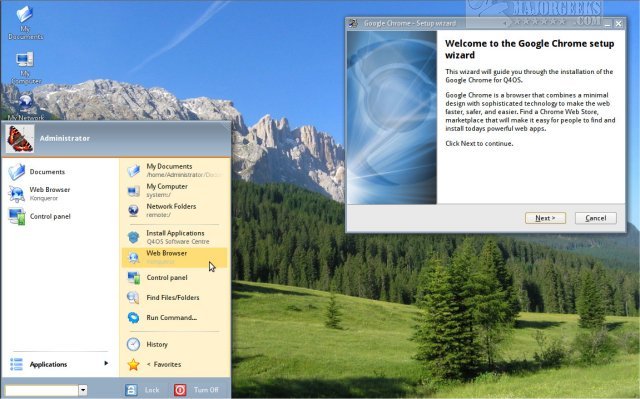Viewport: 640px width, 399px height.
Task: Open the search box dropdown arrow
Action: [x=83, y=390]
